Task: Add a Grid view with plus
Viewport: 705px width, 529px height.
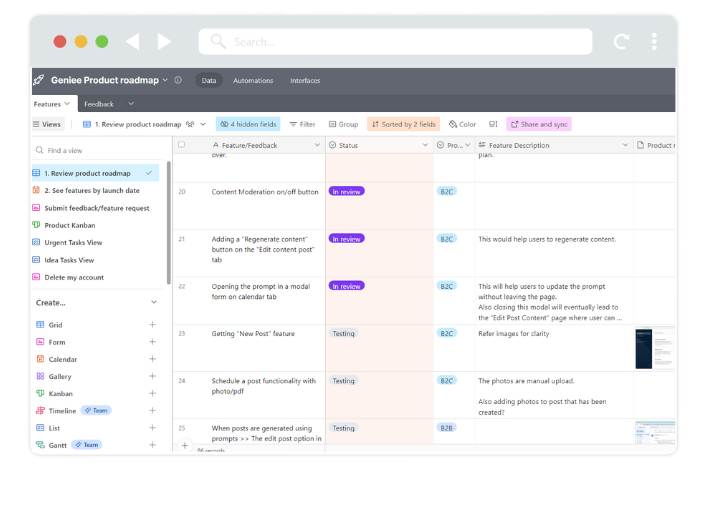Action: (152, 325)
